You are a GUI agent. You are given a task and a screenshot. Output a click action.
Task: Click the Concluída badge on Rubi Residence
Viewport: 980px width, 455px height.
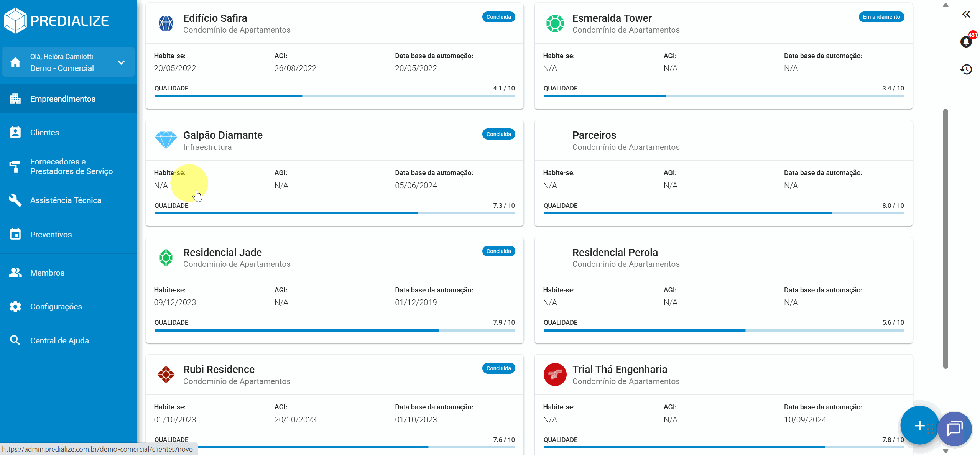pos(498,368)
